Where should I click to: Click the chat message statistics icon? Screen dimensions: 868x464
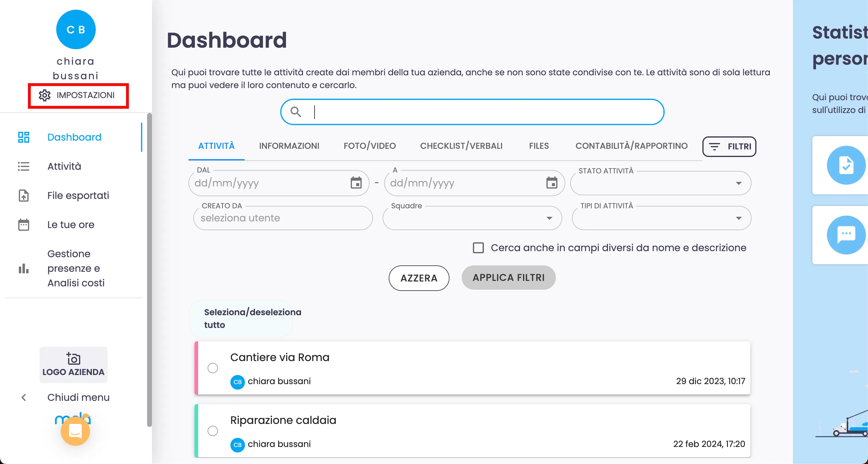(x=846, y=235)
